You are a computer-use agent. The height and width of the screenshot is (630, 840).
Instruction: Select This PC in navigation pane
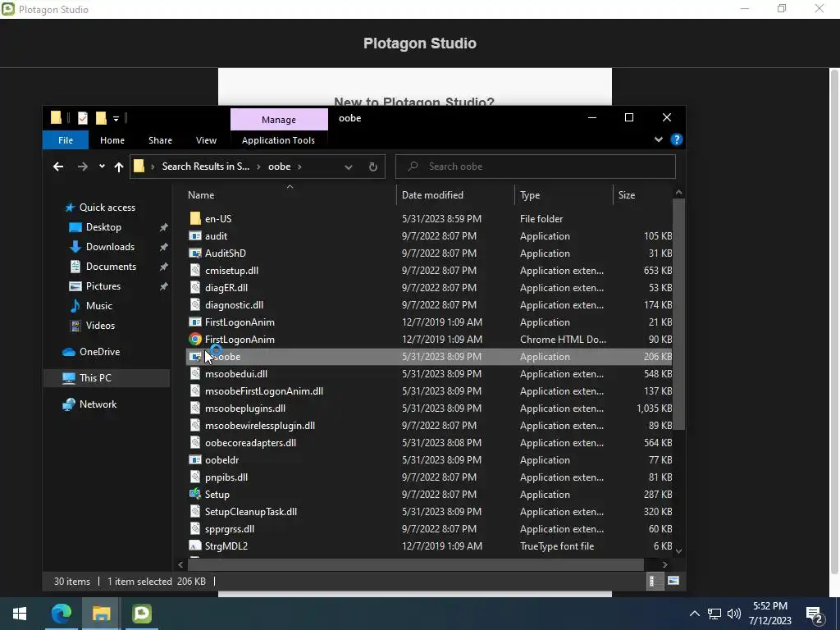point(95,378)
